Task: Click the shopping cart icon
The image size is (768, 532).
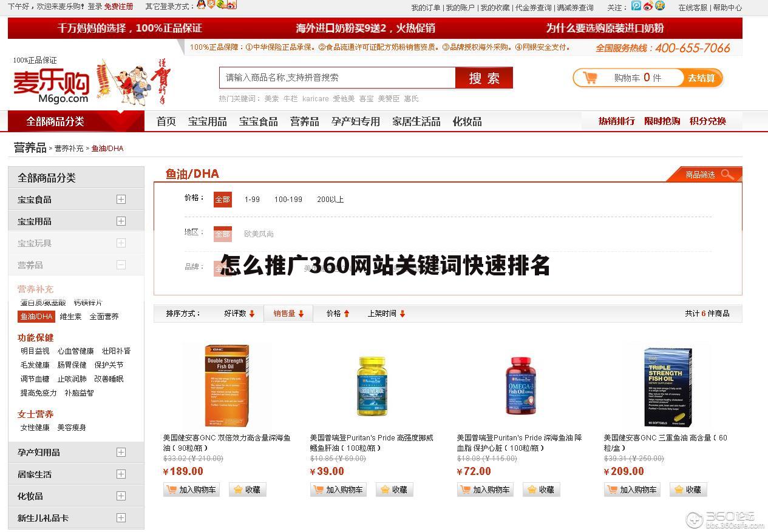Action: [590, 78]
